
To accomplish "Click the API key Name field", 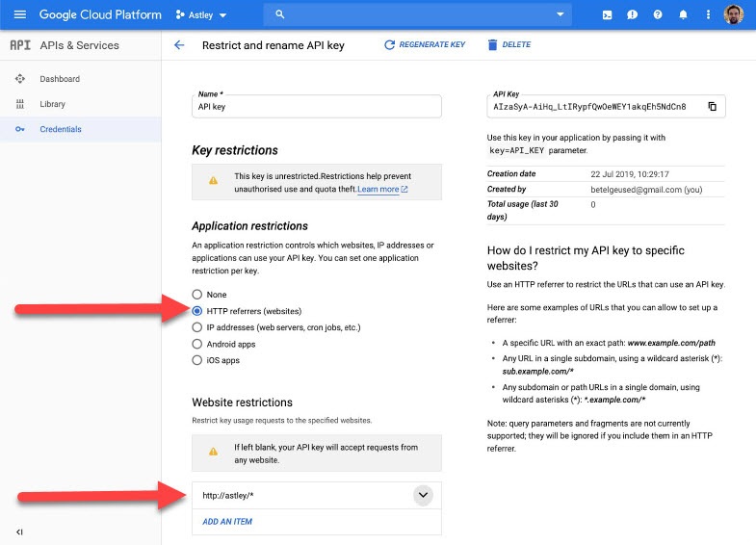I will (x=317, y=107).
